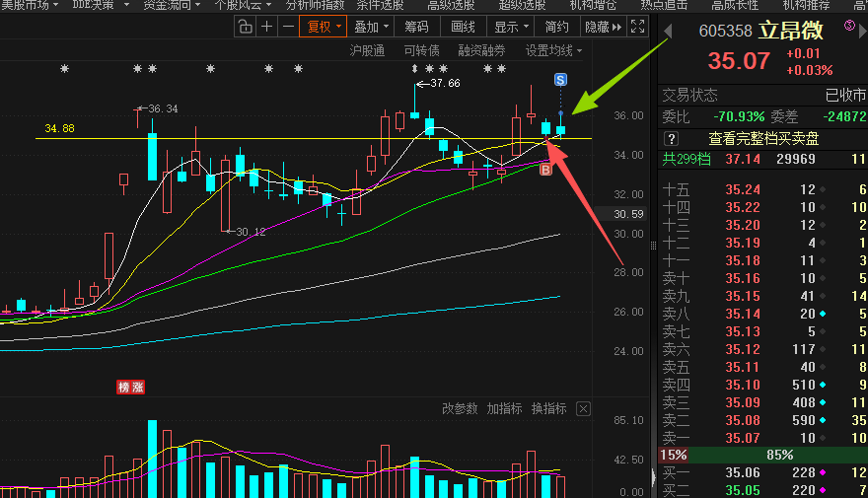Click the magenta diamond next to 买二
Screen dimensions: 868x498
tap(823, 490)
